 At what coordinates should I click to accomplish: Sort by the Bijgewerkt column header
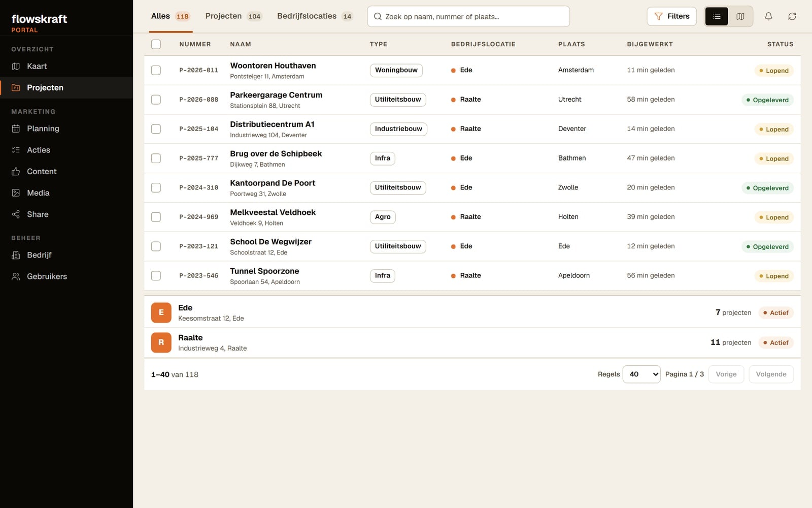click(x=650, y=44)
